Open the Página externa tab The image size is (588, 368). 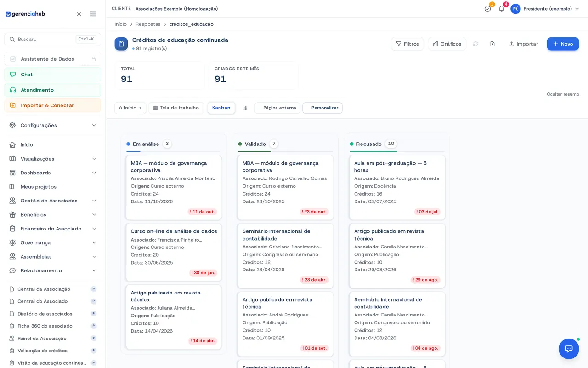(x=277, y=108)
